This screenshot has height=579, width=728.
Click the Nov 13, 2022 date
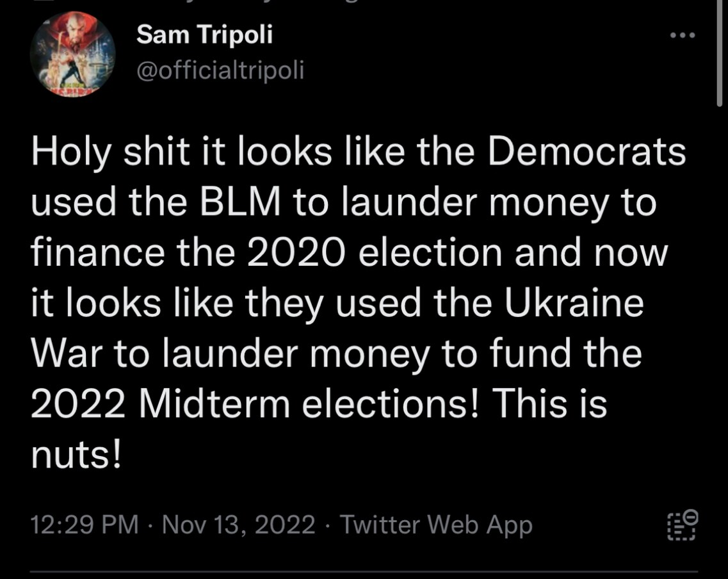pyautogui.click(x=239, y=525)
